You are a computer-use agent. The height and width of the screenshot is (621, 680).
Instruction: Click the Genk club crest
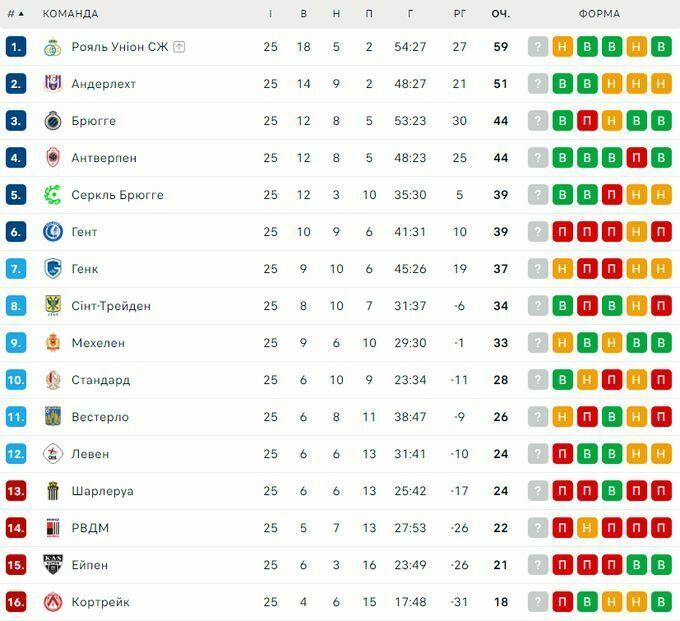[53, 269]
